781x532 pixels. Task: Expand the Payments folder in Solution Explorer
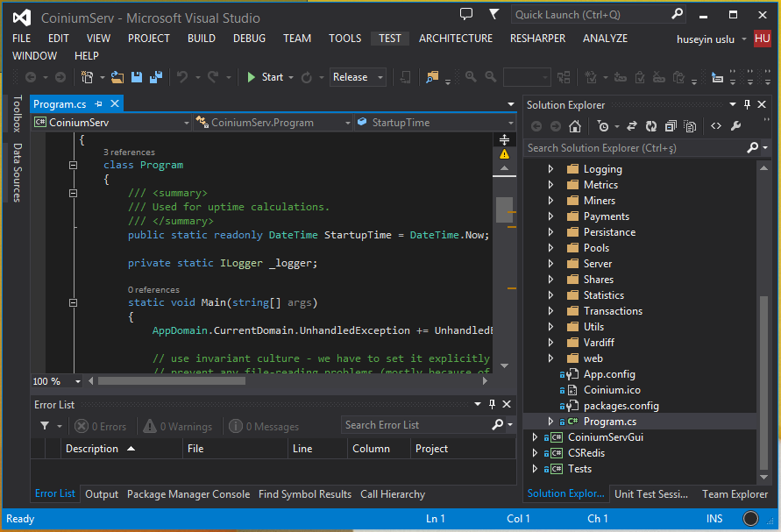tap(550, 216)
